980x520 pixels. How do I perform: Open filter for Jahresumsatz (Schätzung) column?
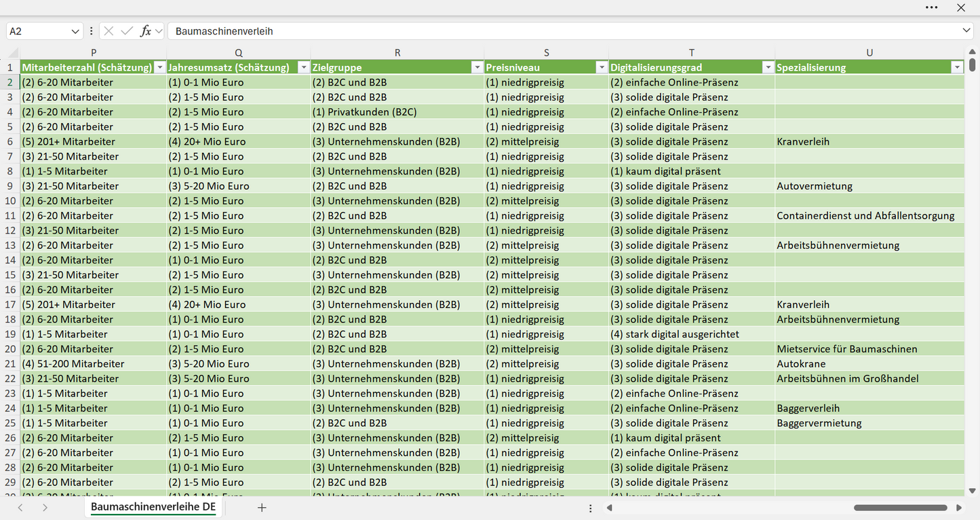pyautogui.click(x=303, y=67)
